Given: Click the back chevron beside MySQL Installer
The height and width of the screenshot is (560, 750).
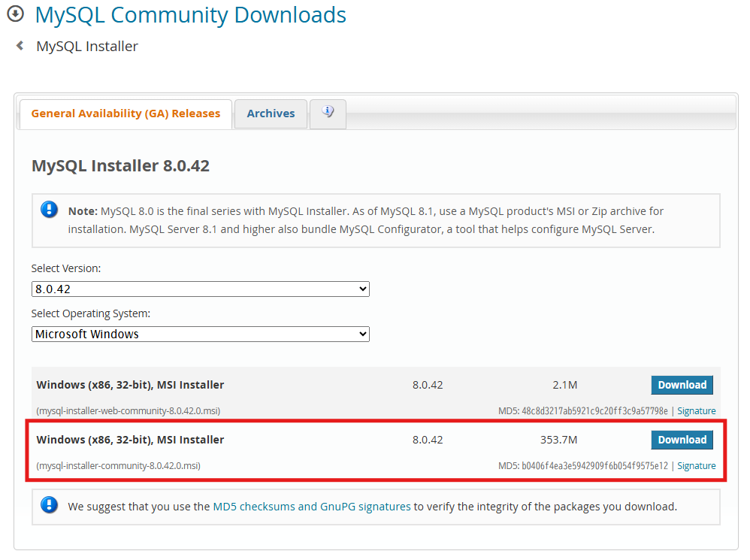Looking at the screenshot, I should pos(20,45).
